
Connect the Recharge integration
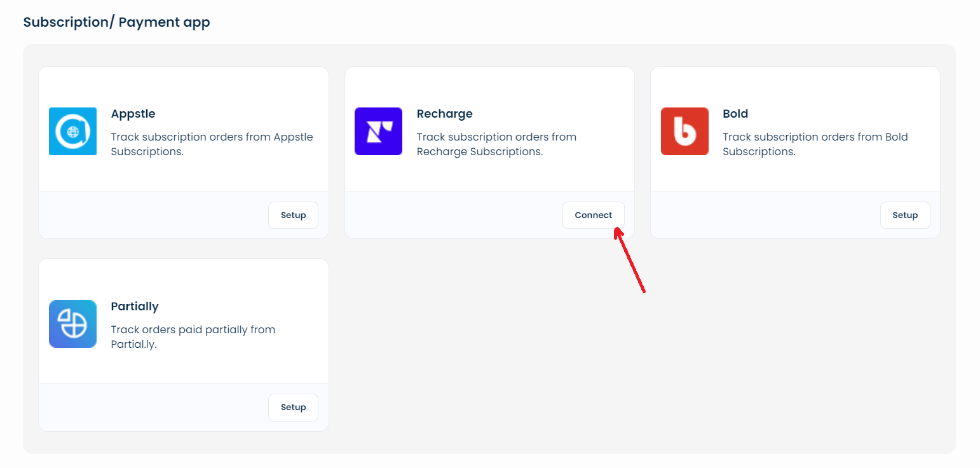click(x=594, y=215)
